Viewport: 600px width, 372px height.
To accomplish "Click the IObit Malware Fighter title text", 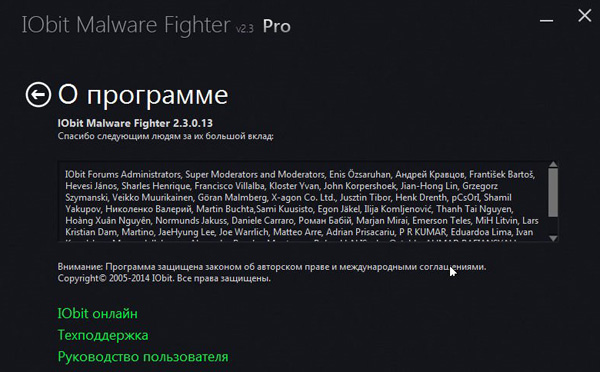I will (126, 25).
